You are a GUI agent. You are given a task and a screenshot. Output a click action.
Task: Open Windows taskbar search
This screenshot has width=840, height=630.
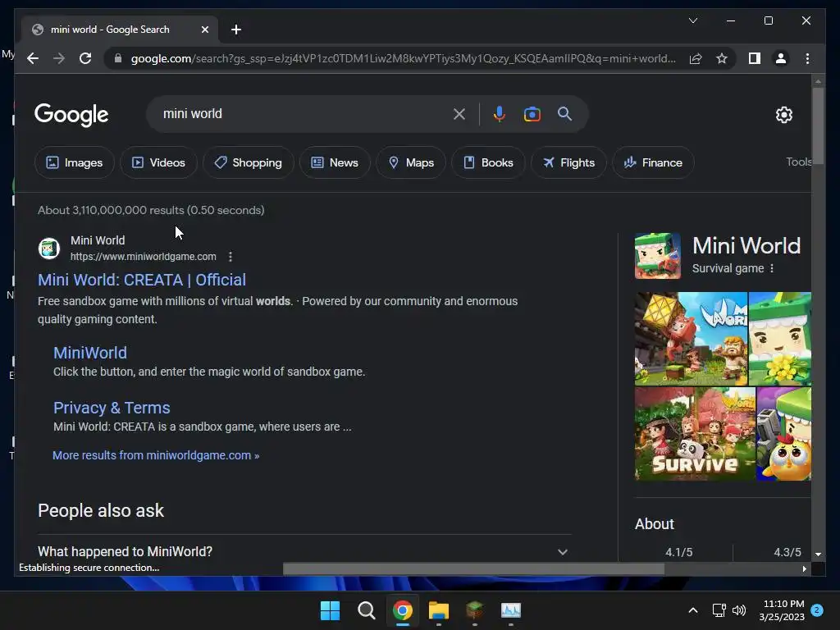367,610
